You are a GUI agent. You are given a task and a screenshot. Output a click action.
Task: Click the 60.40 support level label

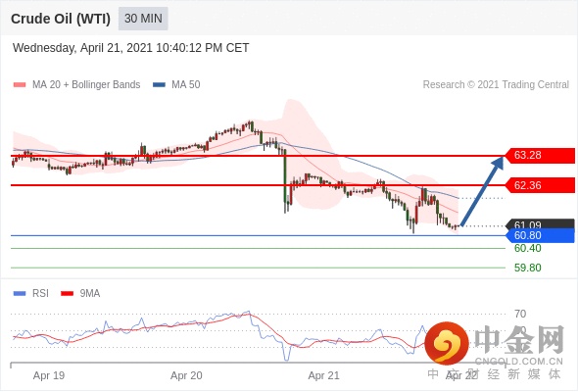pos(527,248)
